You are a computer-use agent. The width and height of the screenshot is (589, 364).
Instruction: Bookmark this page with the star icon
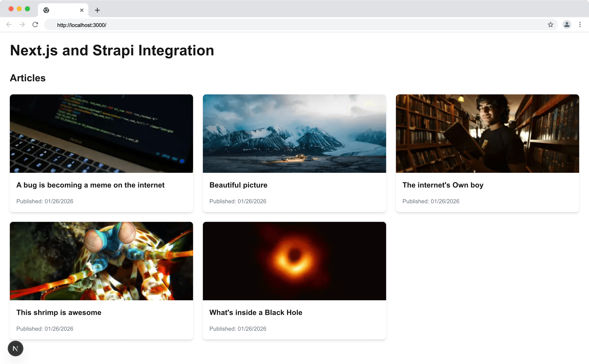(550, 25)
